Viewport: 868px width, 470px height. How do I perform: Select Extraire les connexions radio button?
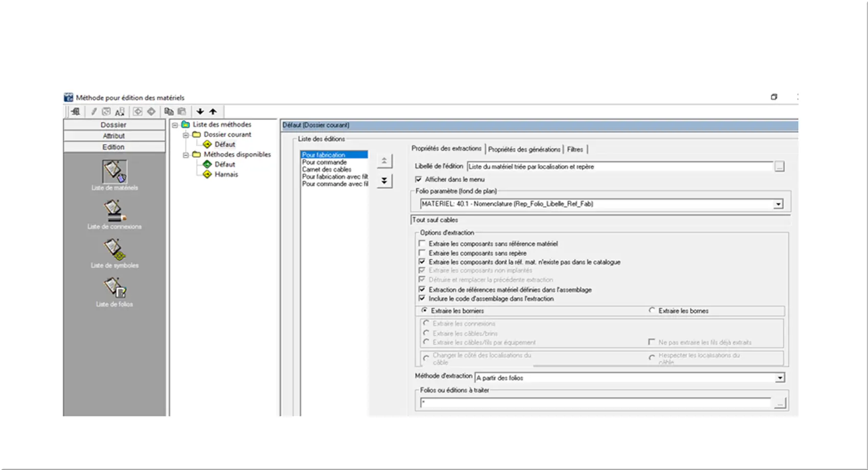click(x=426, y=323)
